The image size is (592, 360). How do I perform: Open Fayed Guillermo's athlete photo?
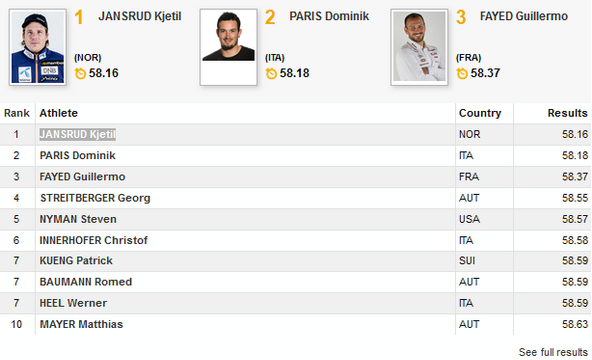(x=419, y=47)
